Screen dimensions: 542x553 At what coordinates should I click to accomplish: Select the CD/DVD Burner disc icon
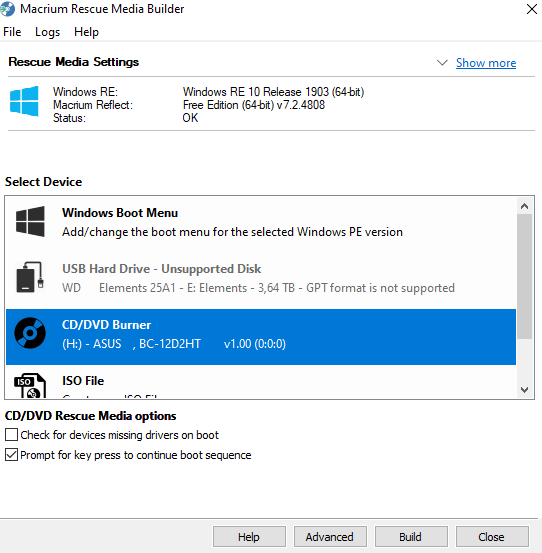[x=30, y=333]
